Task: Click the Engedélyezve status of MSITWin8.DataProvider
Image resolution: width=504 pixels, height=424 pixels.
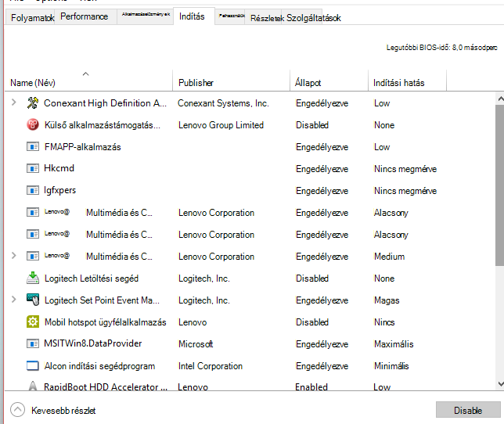Action: tap(322, 344)
